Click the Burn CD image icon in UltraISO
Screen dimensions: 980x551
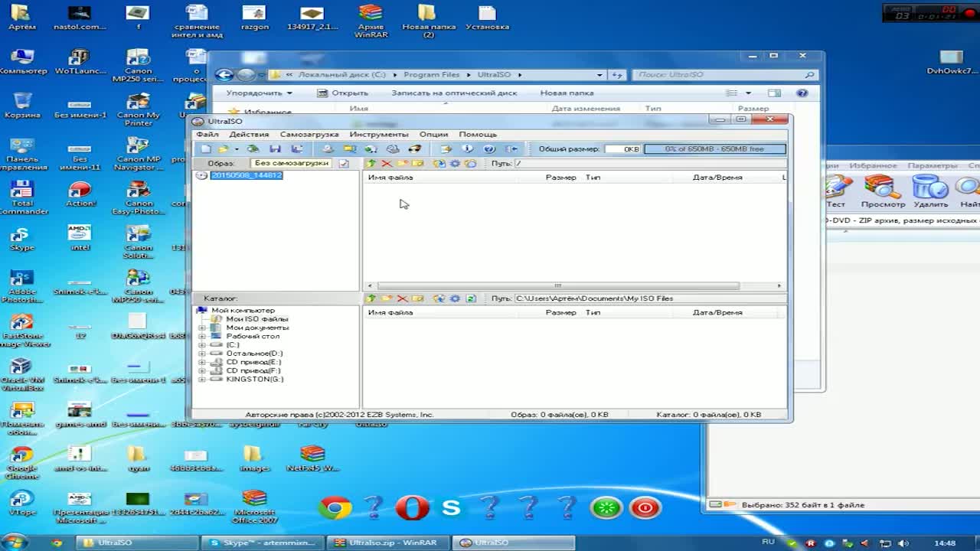tap(414, 149)
